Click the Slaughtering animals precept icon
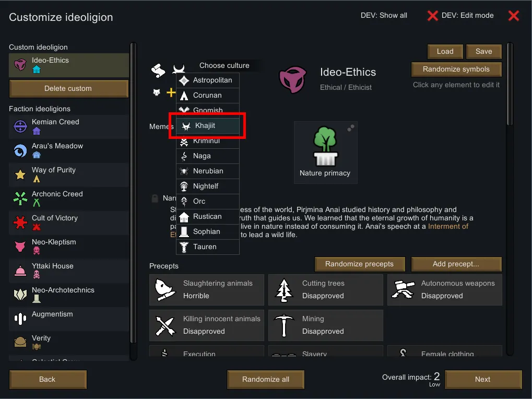This screenshot has width=532, height=399. [x=164, y=290]
